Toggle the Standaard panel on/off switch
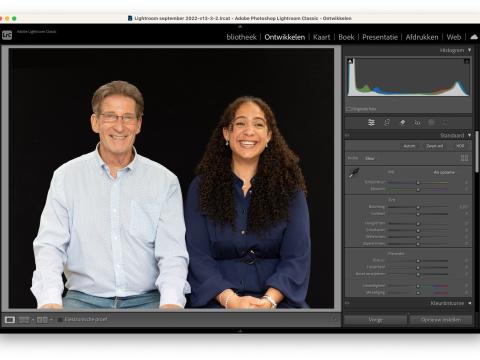Viewport: 480px width, 360px height. pyautogui.click(x=347, y=135)
